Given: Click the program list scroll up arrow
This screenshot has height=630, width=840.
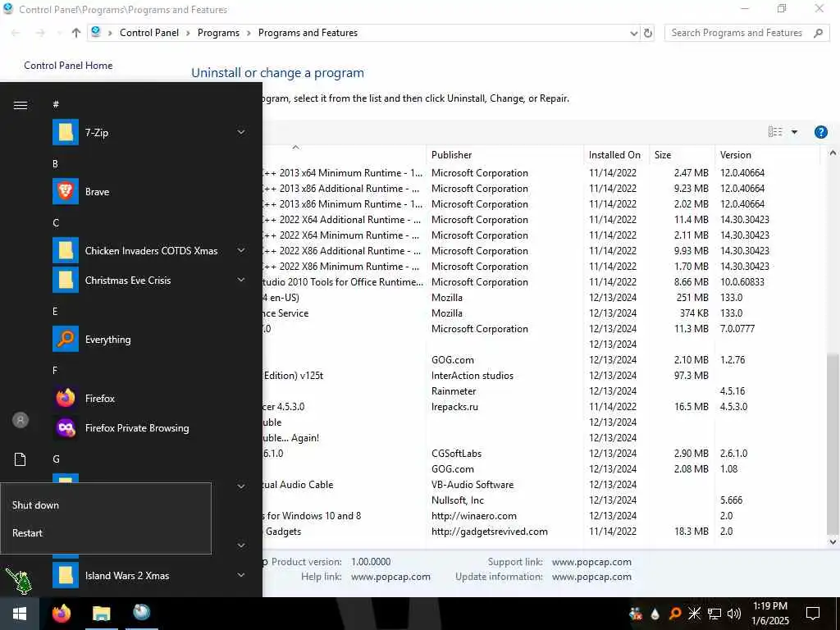Looking at the screenshot, I should [833, 153].
